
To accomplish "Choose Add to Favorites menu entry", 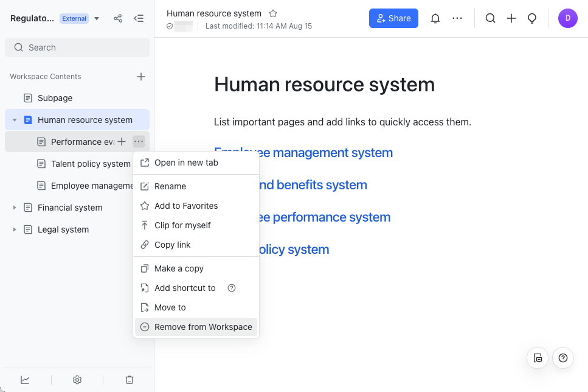I will 196,206.
